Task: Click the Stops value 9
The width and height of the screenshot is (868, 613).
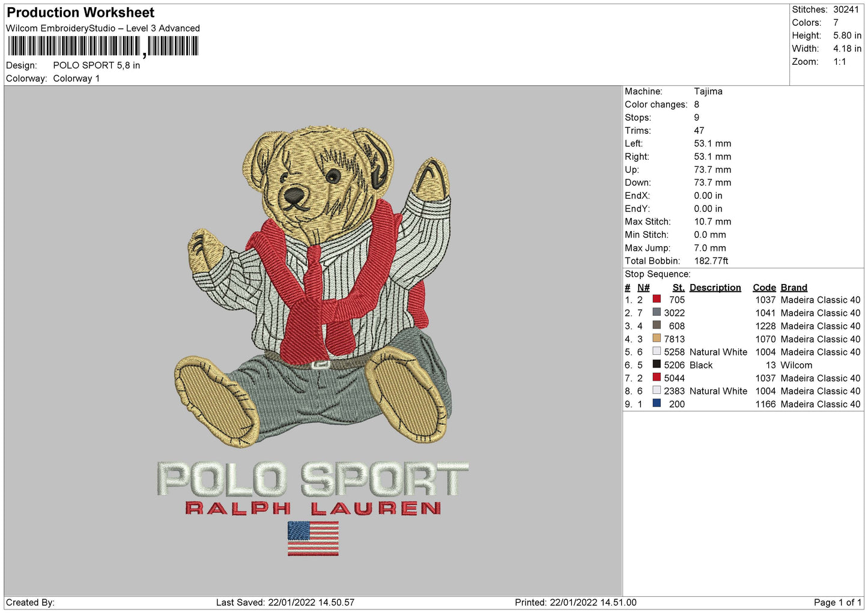Action: pos(697,118)
